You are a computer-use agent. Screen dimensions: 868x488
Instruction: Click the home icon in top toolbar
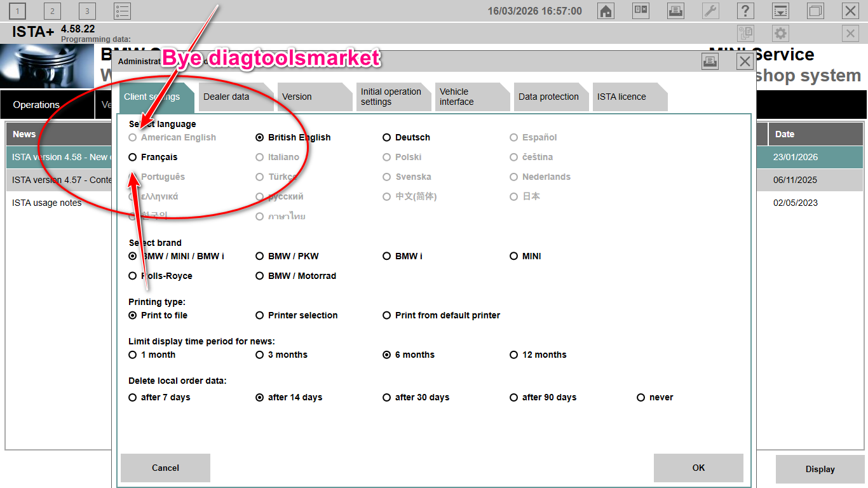pyautogui.click(x=606, y=11)
